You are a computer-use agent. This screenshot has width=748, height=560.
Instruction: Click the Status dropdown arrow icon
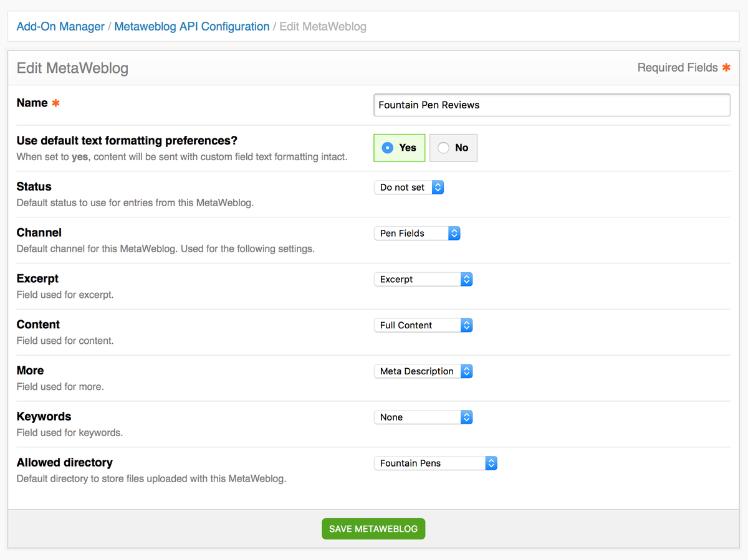click(x=438, y=187)
